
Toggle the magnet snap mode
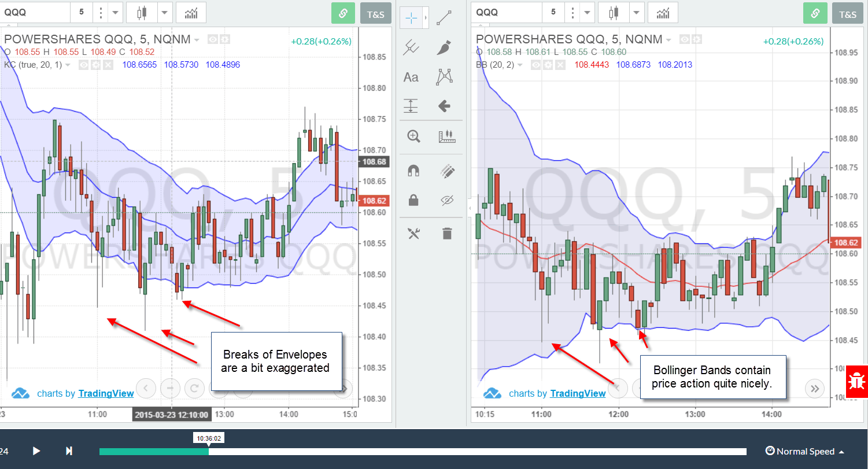[x=413, y=170]
